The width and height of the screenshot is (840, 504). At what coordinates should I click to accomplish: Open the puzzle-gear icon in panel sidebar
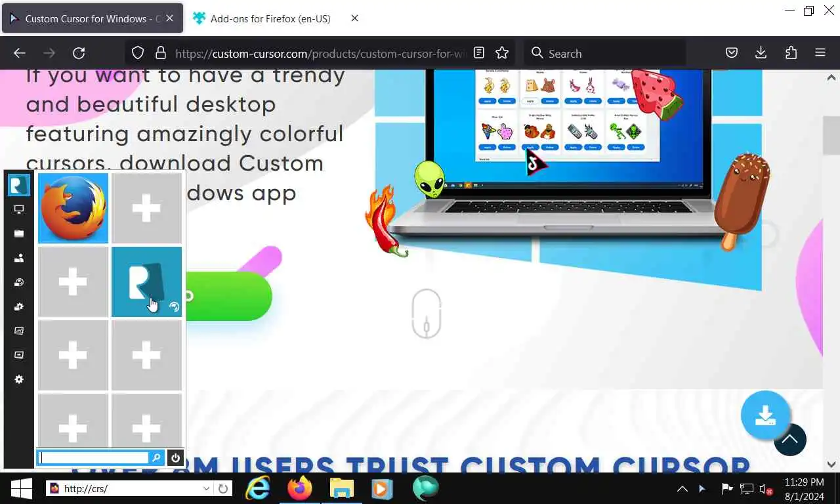[19, 306]
